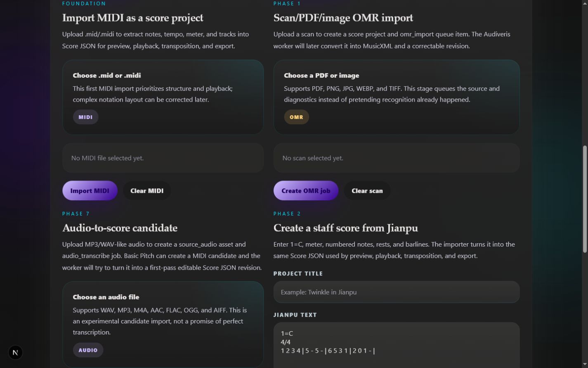Click the '1=C' line in Jianpu text
The height and width of the screenshot is (368, 588).
(x=287, y=333)
